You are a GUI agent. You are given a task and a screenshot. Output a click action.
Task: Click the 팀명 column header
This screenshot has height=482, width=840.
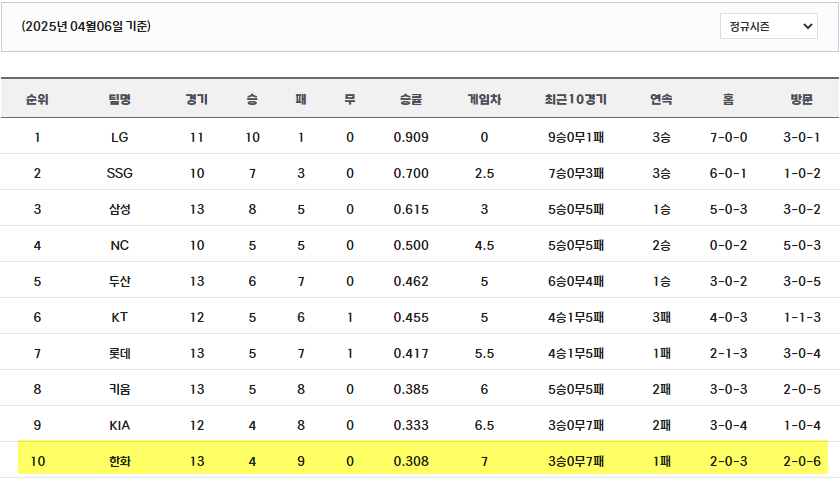click(119, 99)
